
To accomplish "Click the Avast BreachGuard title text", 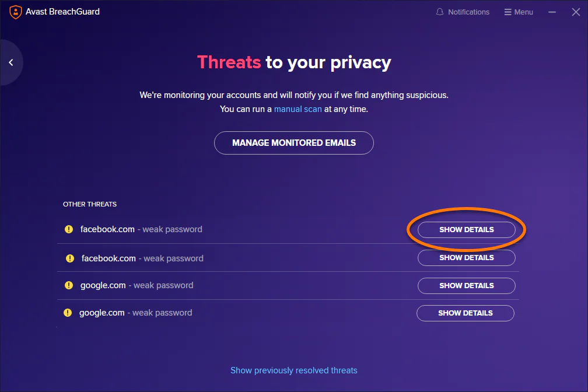I will [62, 12].
